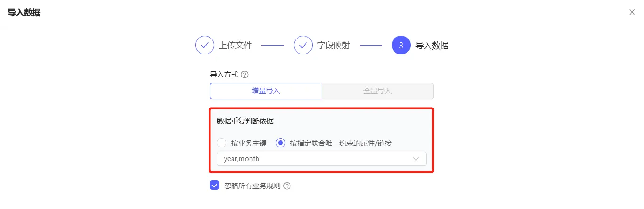Click the 导入数据 dialog title
Viewport: 644px width, 209px height.
click(x=24, y=13)
